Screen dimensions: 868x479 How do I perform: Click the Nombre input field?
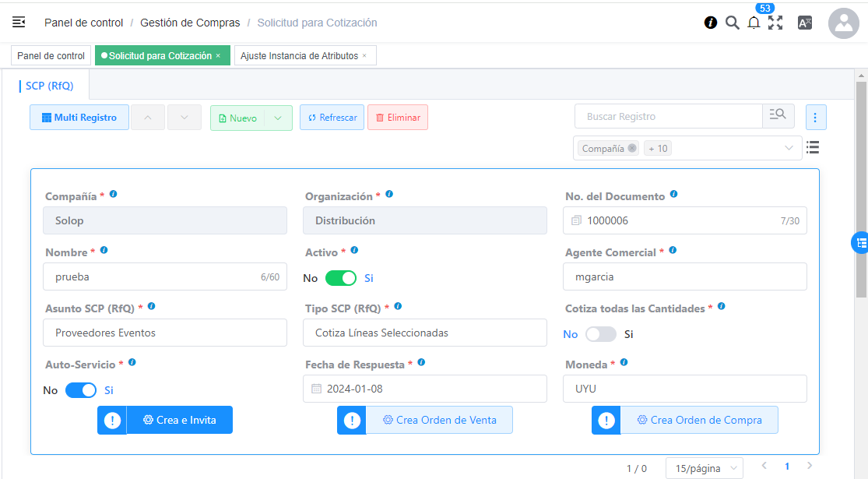coord(156,276)
